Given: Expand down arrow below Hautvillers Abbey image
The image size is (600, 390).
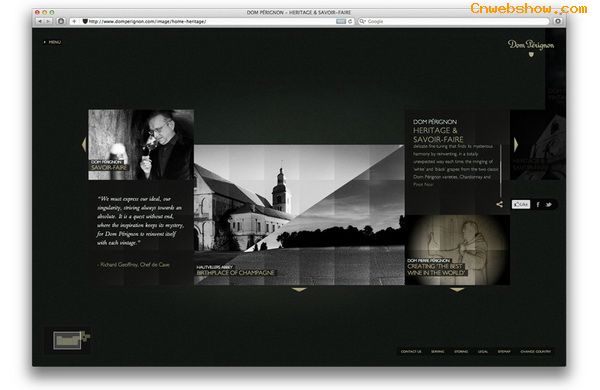Looking at the screenshot, I should pos(299,290).
